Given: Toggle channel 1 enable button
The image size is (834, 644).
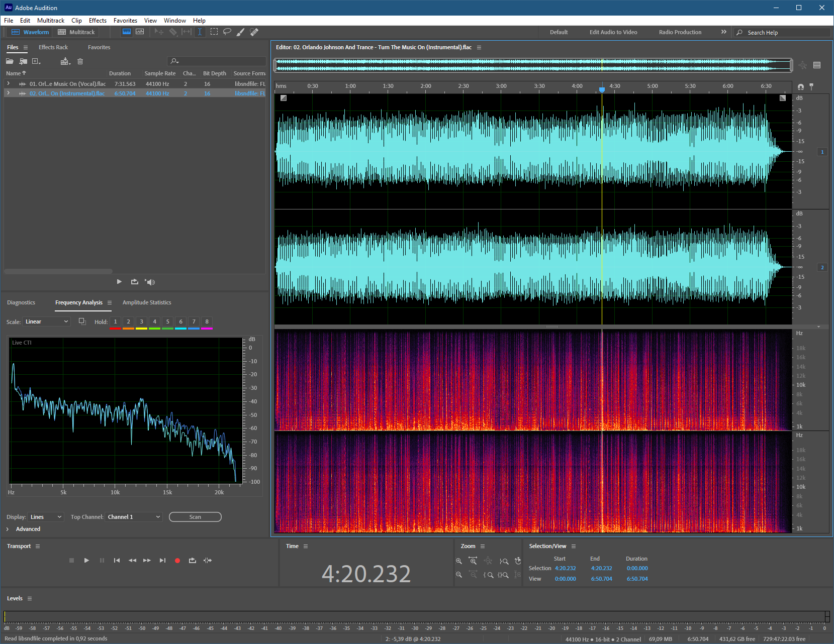Looking at the screenshot, I should tap(822, 152).
